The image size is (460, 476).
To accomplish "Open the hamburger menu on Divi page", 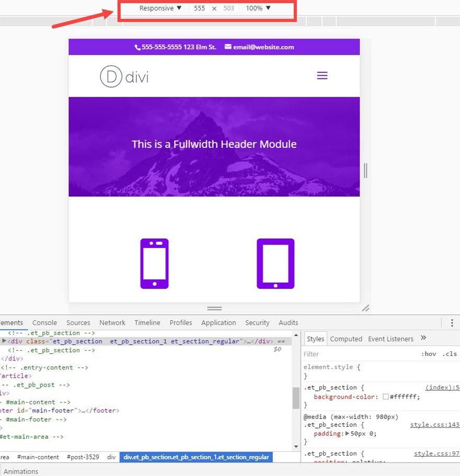I will [x=322, y=76].
